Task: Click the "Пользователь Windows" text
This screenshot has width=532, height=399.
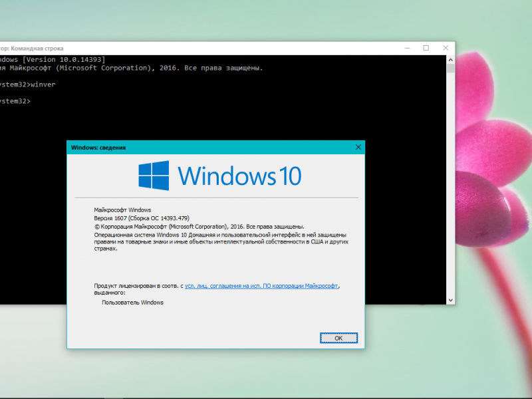Action: click(x=132, y=303)
